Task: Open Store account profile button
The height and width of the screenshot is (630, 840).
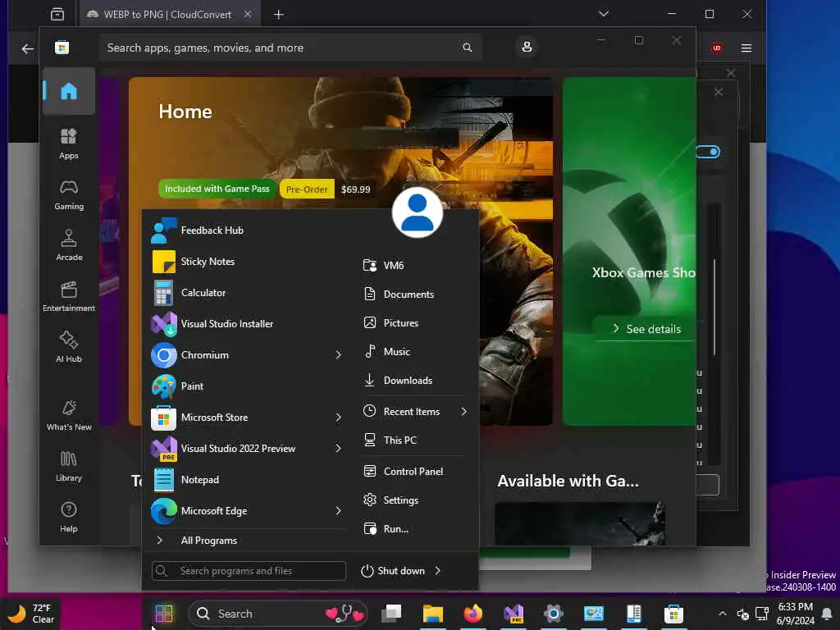Action: pyautogui.click(x=527, y=47)
